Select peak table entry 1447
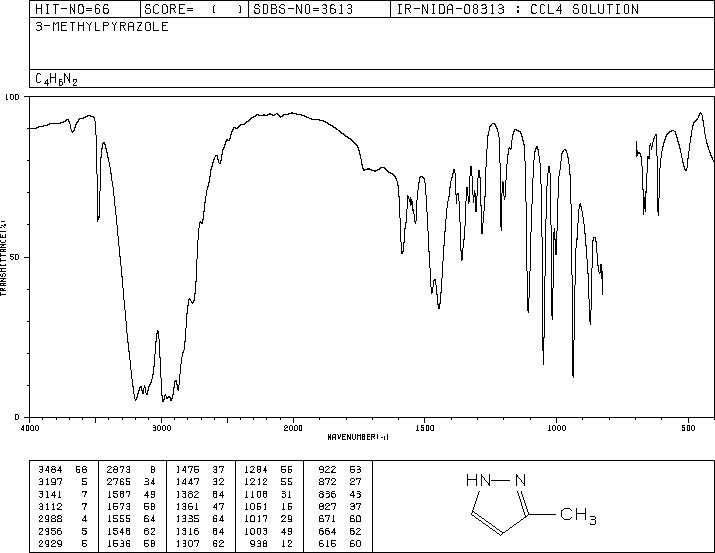Image resolution: width=715 pixels, height=553 pixels. pyautogui.click(x=200, y=482)
